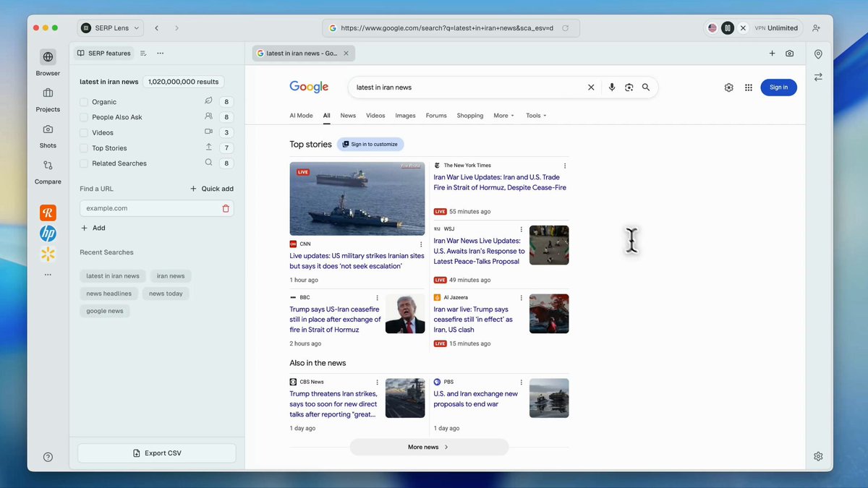Switch to the Forums tab

tap(436, 116)
